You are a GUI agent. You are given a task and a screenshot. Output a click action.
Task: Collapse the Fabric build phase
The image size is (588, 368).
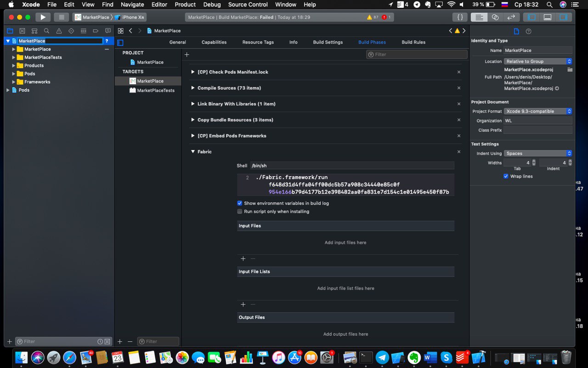click(193, 151)
